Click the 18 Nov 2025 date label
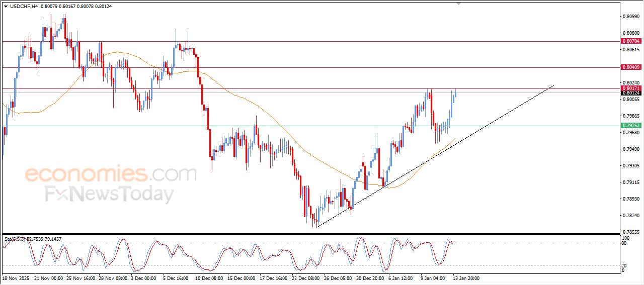Image resolution: width=644 pixels, height=285 pixels. pyautogui.click(x=16, y=277)
